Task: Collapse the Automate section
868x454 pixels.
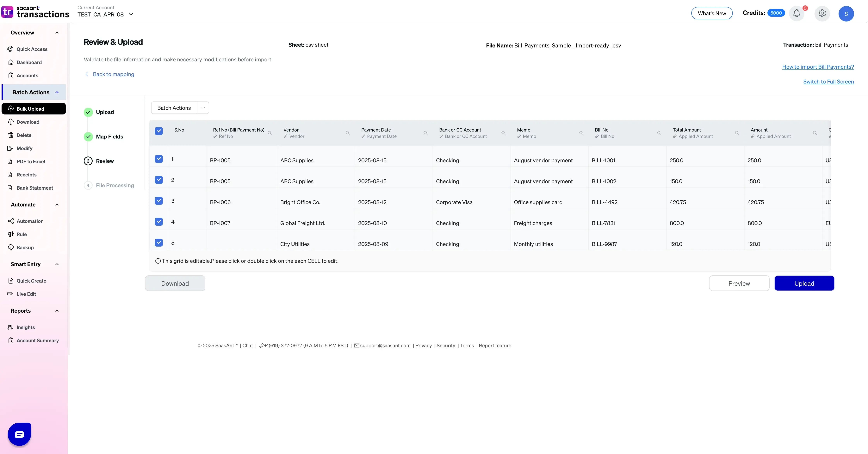Action: [x=57, y=204]
